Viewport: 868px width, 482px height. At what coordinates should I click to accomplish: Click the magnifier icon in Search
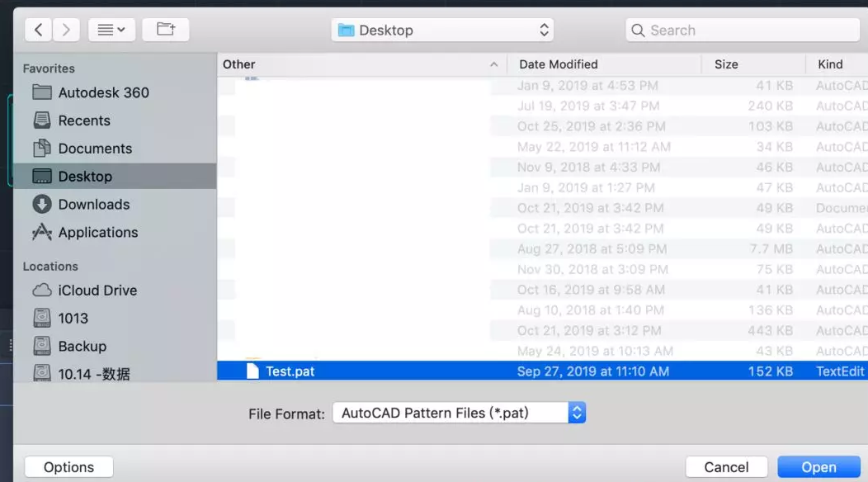pos(638,31)
